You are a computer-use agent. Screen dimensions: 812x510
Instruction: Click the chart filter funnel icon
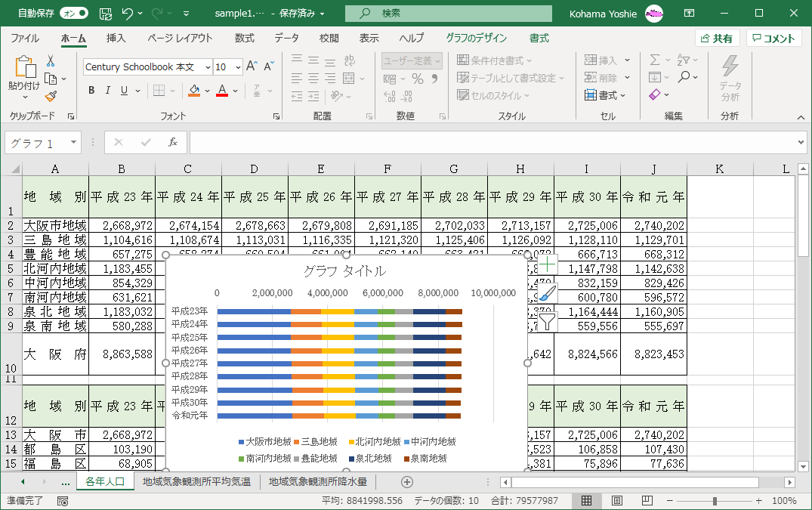click(x=547, y=322)
